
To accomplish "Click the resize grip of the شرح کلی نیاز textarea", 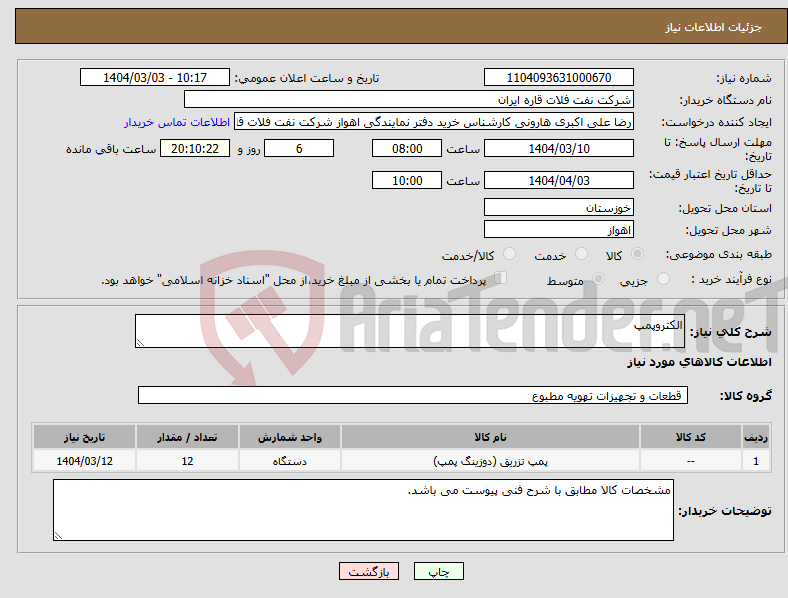I will pyautogui.click(x=140, y=343).
